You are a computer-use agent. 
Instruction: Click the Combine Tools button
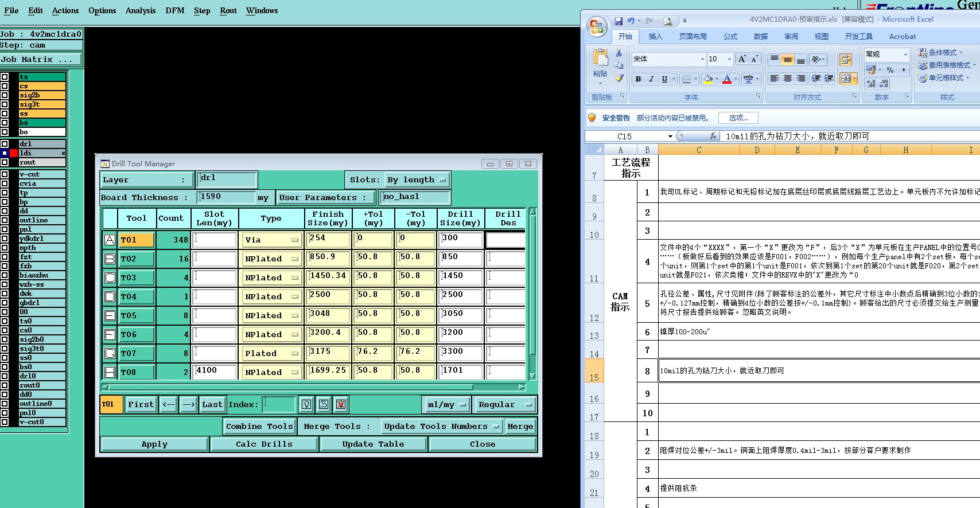click(x=259, y=426)
